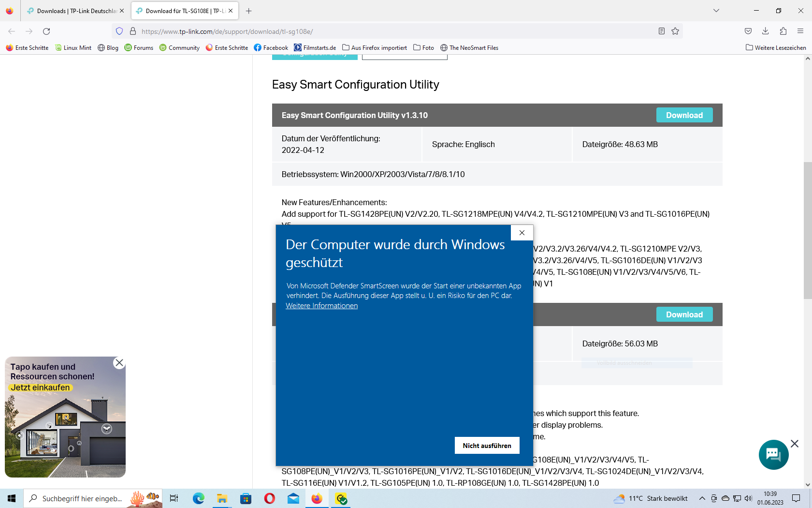Open Facebook bookmark
812x508 pixels.
271,48
